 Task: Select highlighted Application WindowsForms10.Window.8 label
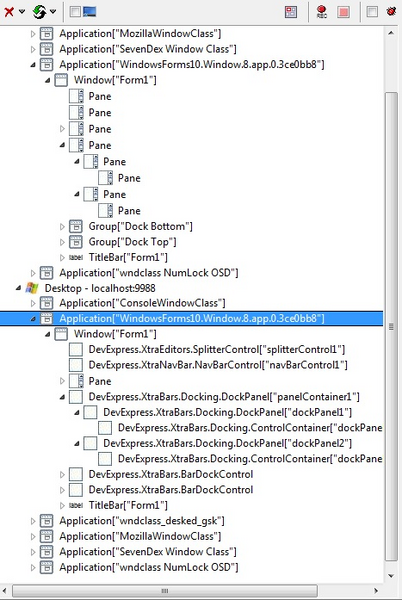coord(192,318)
